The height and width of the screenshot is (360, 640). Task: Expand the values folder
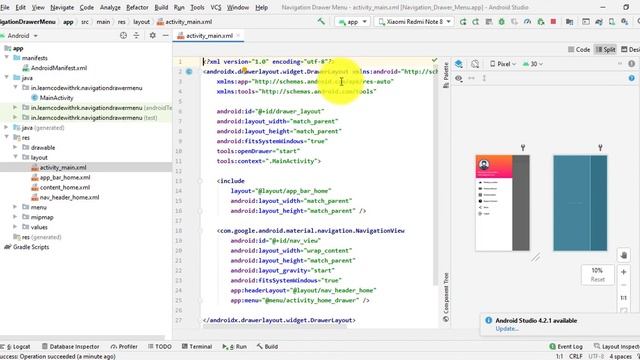tap(16, 227)
